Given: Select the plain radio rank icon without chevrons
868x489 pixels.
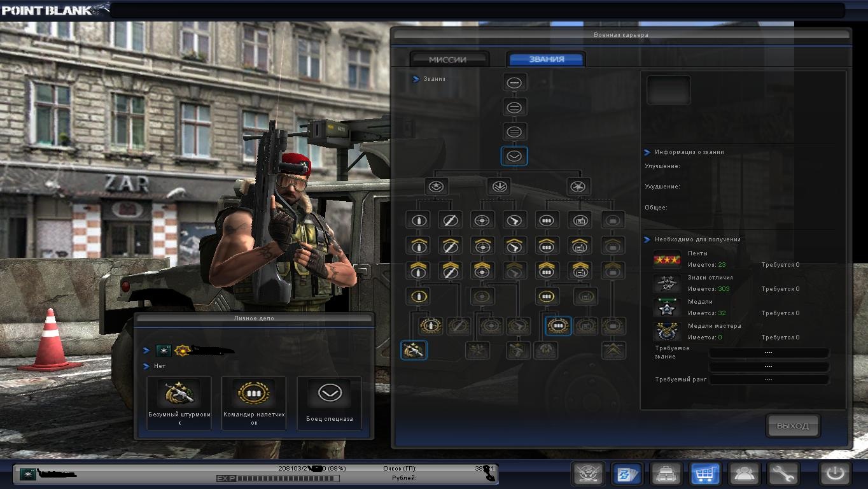Looking at the screenshot, I should coord(579,220).
